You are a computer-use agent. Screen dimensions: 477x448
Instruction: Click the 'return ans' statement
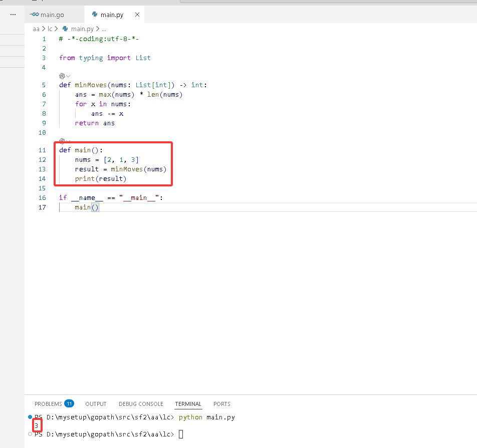click(x=95, y=123)
